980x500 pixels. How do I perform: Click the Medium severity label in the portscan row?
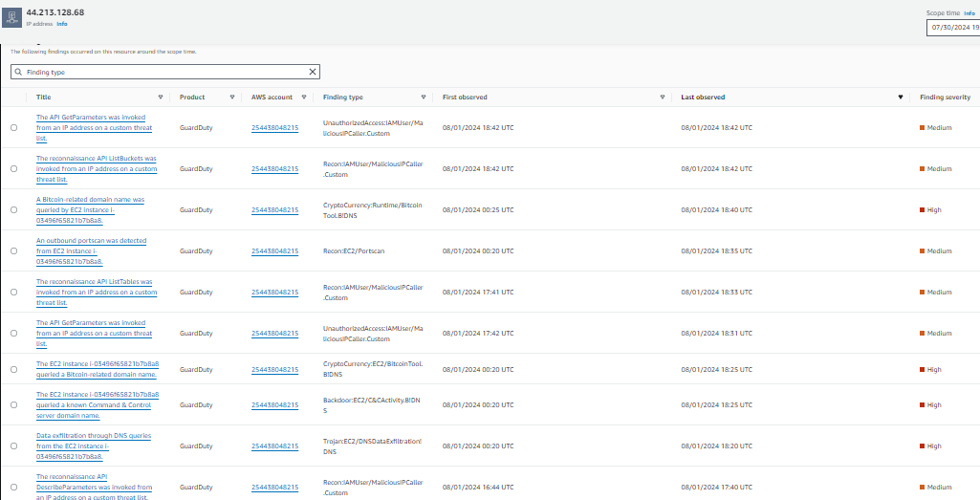tap(940, 251)
